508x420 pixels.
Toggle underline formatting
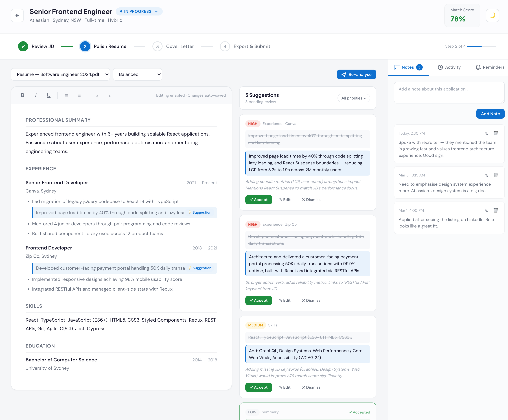tap(49, 95)
